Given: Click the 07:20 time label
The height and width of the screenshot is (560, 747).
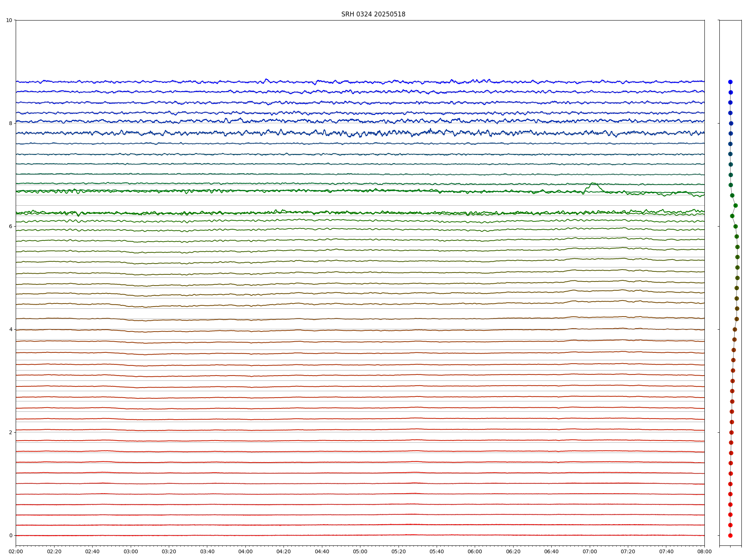Looking at the screenshot, I should tap(628, 551).
